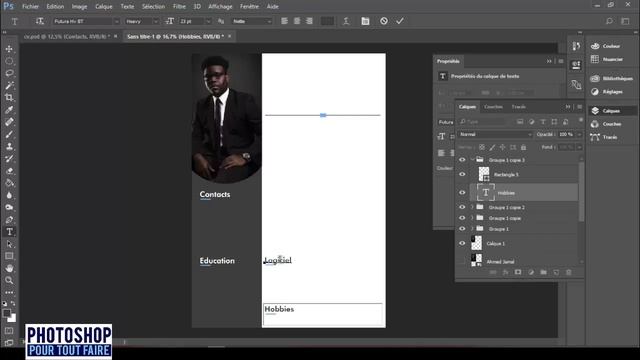Image resolution: width=640 pixels, height=360 pixels.
Task: Toggle text orientation icon in options bar
Action: pyautogui.click(x=40, y=21)
